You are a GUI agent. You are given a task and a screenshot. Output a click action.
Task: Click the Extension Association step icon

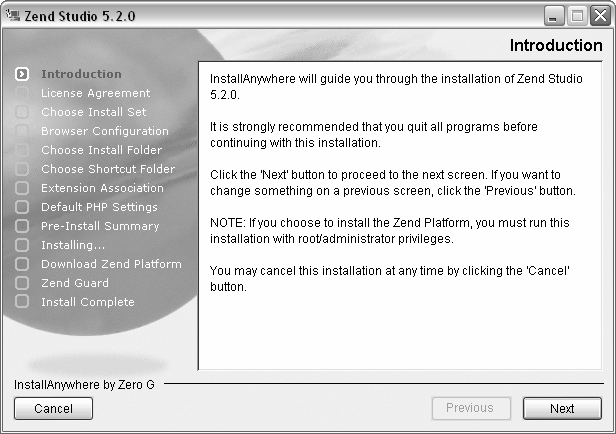pos(22,188)
